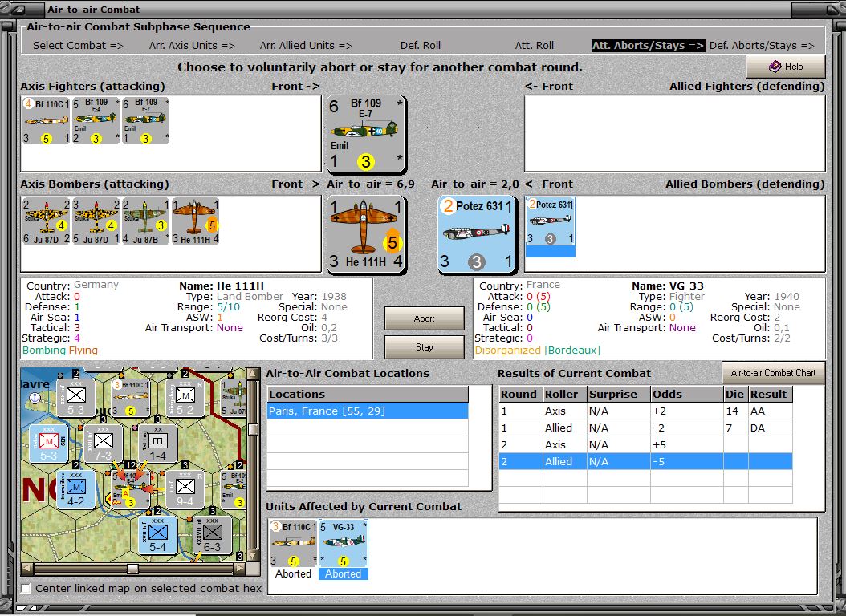Screen dimensions: 846x616
Task: Click the Att. Aborts/Stays subphase step
Action: click(x=648, y=45)
